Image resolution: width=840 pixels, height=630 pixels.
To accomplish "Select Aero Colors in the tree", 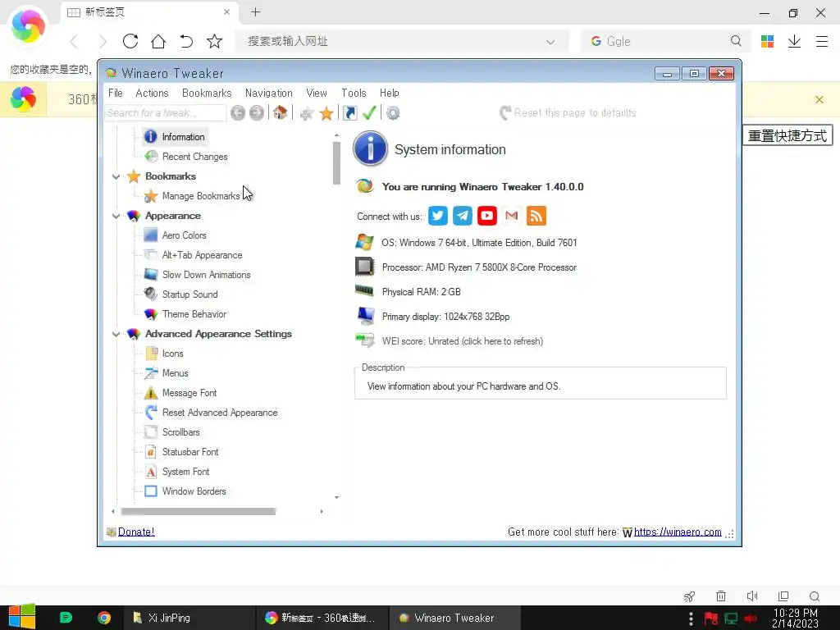I will coord(184,235).
